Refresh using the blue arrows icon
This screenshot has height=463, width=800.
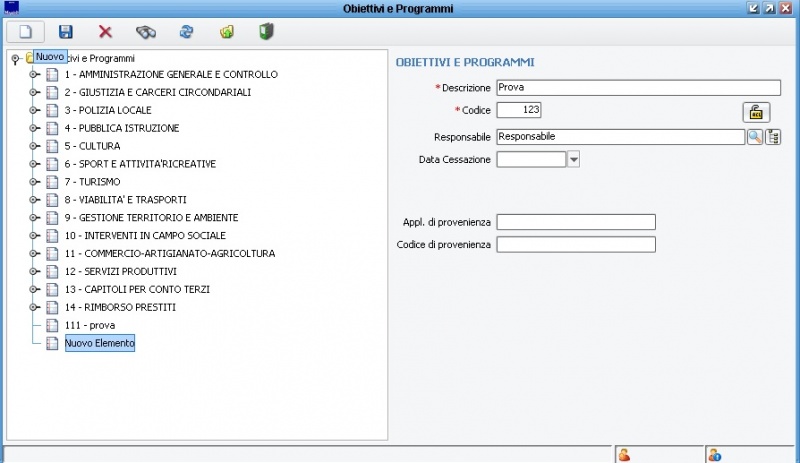point(186,32)
